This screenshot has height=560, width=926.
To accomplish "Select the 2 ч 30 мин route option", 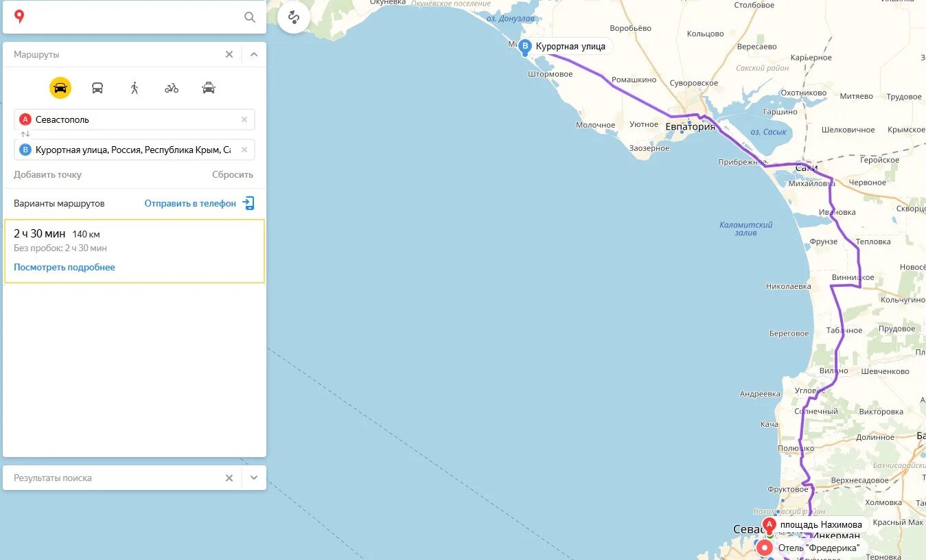I will (x=135, y=251).
